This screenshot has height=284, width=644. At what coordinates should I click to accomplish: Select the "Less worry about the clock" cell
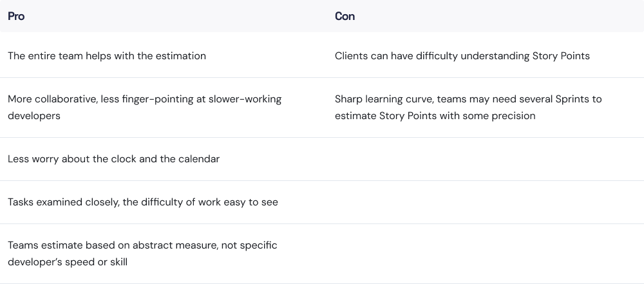click(113, 159)
